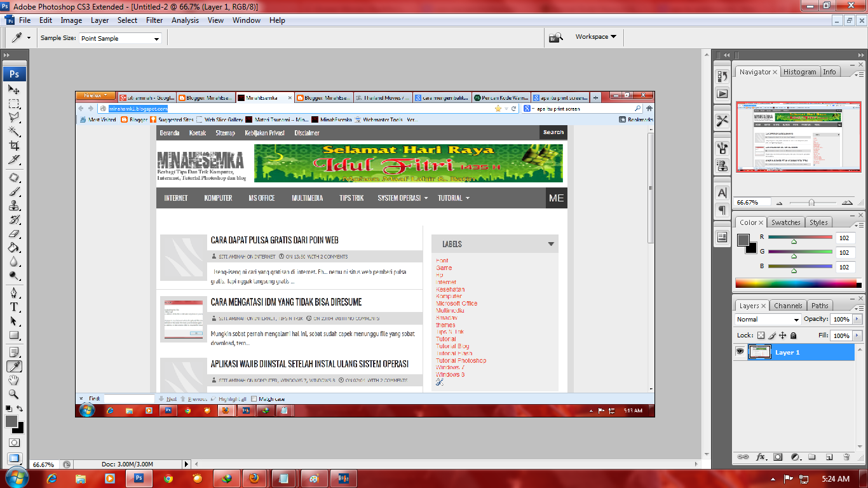Select the Crop tool
Screen dimensions: 868x488
click(x=14, y=146)
